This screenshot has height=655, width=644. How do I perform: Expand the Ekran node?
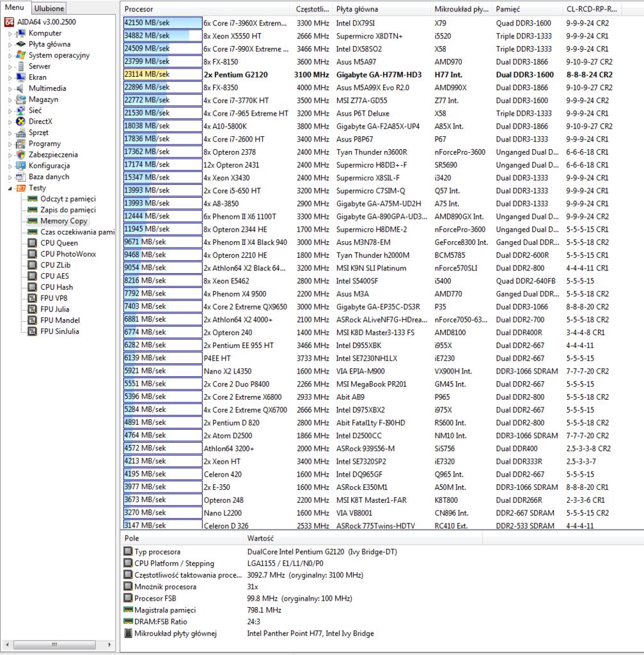coord(10,77)
